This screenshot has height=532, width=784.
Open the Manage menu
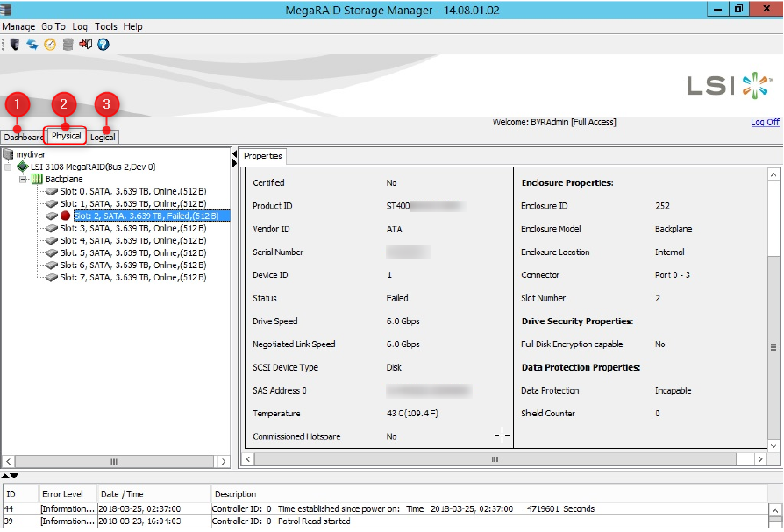tap(18, 27)
